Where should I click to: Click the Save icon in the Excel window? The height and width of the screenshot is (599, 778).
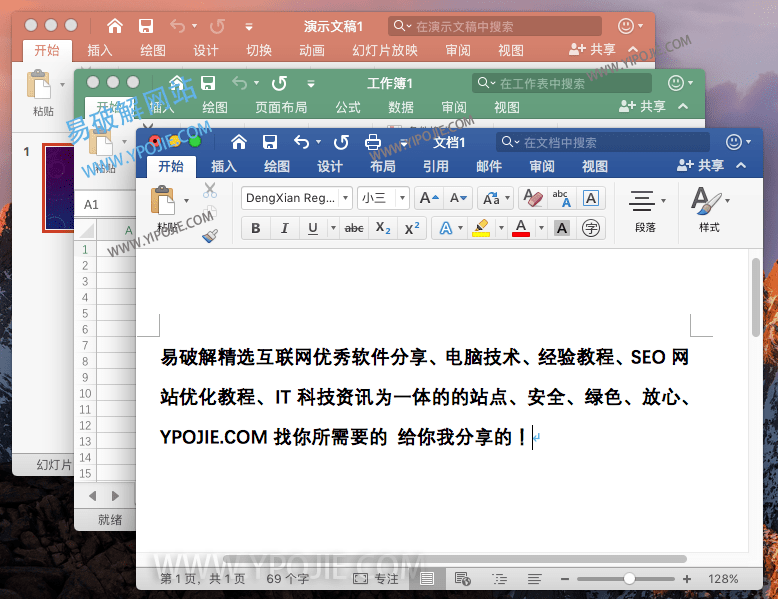point(208,83)
